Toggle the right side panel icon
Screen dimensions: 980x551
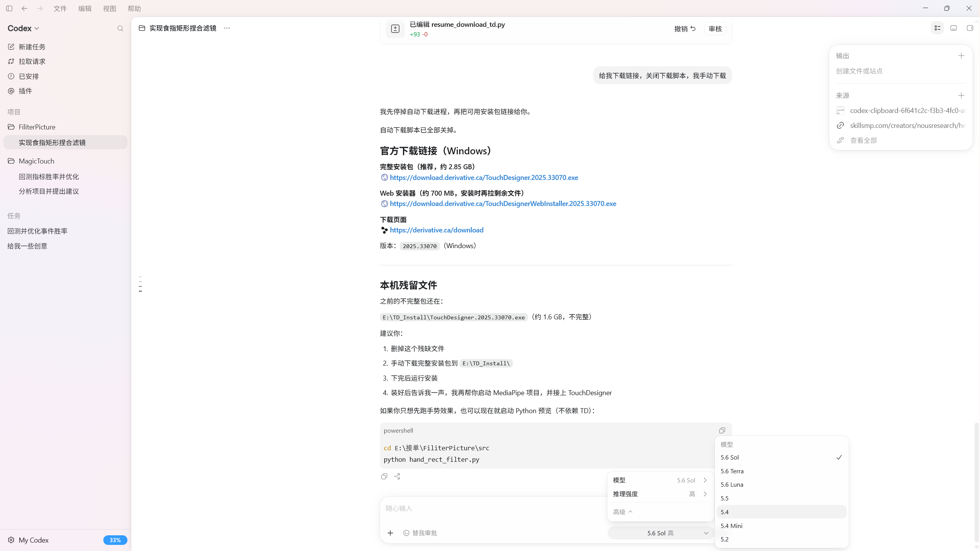pos(970,28)
